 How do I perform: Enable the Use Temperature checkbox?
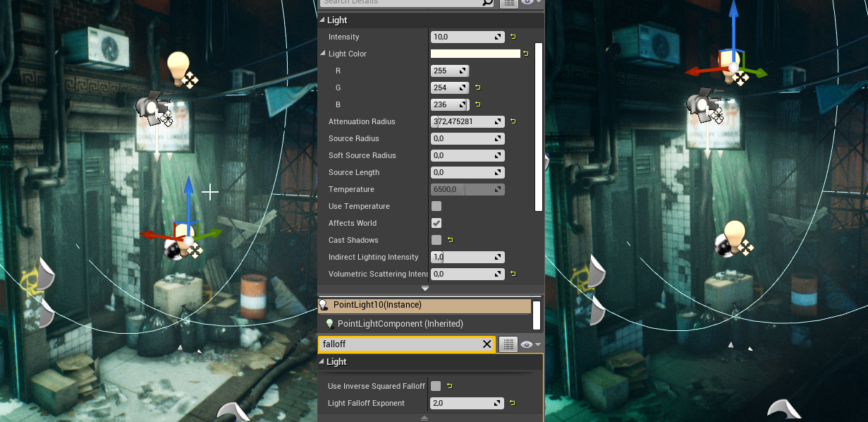point(436,206)
